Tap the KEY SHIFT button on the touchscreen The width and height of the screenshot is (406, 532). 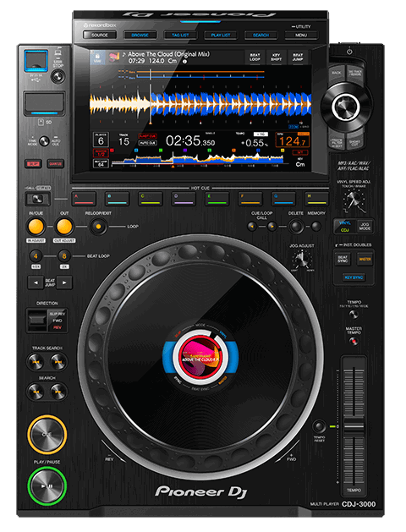[x=277, y=57]
